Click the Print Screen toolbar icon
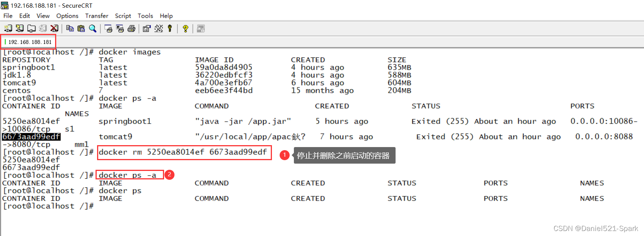Image resolution: width=644 pixels, height=236 pixels. (x=109, y=28)
